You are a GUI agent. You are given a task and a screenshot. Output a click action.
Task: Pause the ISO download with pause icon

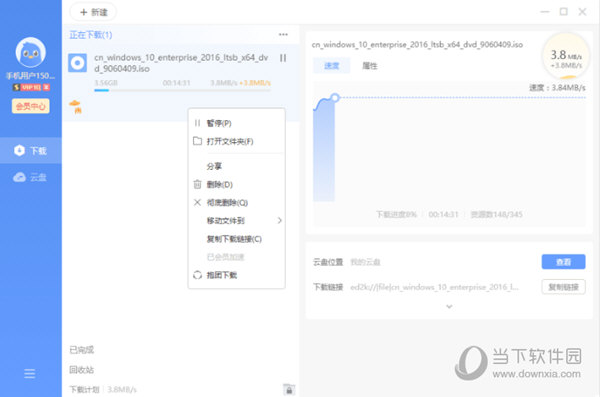point(283,58)
